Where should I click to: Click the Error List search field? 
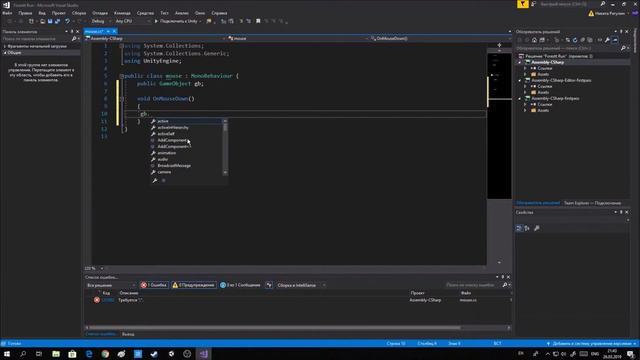[x=473, y=285]
